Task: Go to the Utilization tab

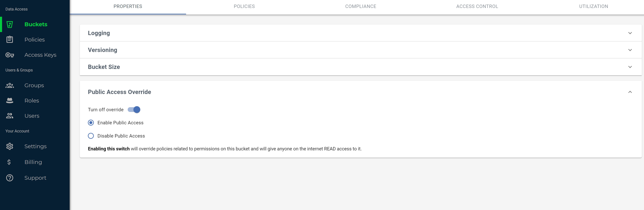Action: click(x=593, y=6)
